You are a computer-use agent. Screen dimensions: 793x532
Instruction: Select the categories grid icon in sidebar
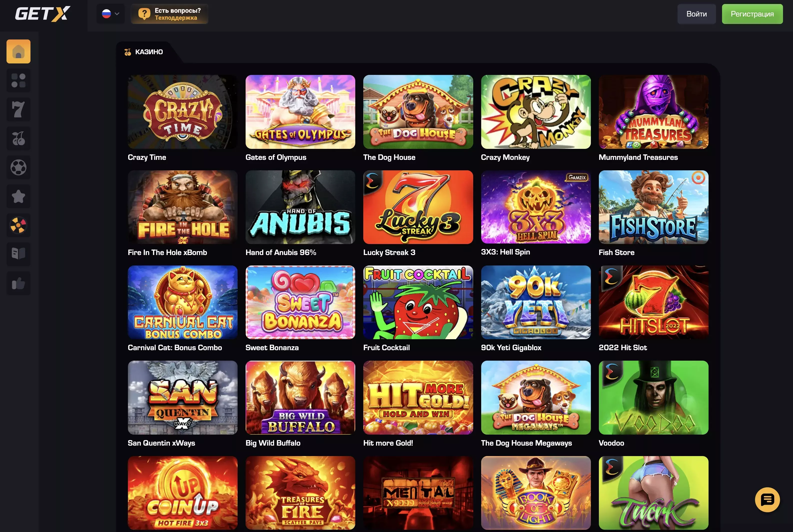pyautogui.click(x=18, y=80)
